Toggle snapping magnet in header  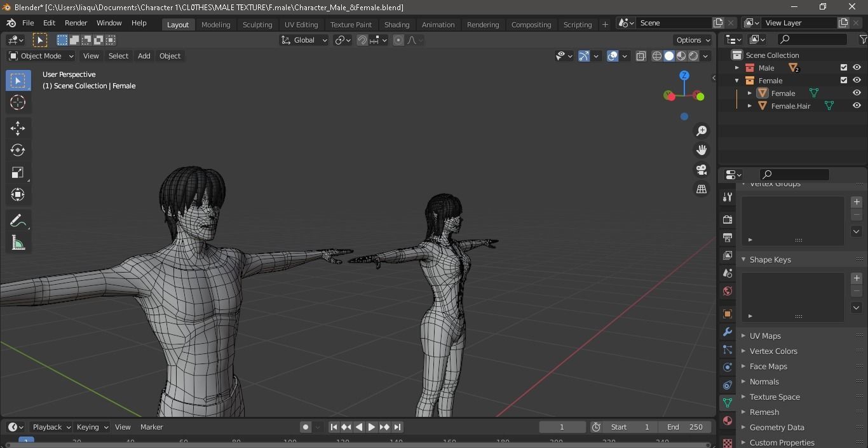(362, 40)
